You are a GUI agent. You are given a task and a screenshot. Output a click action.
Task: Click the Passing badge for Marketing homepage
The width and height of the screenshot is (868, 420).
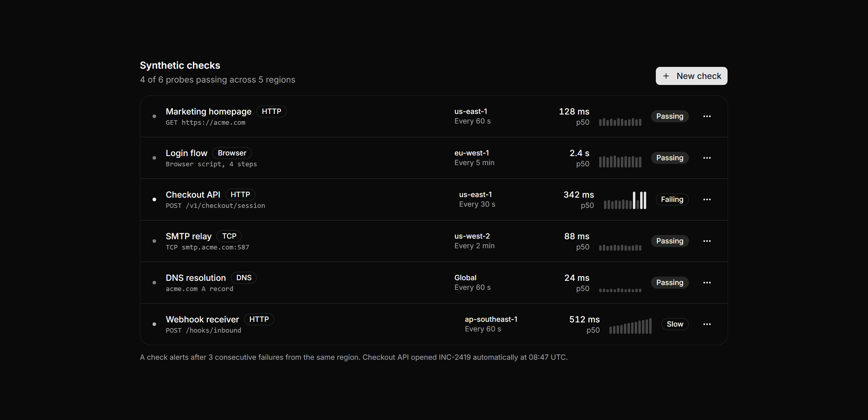pyautogui.click(x=669, y=116)
